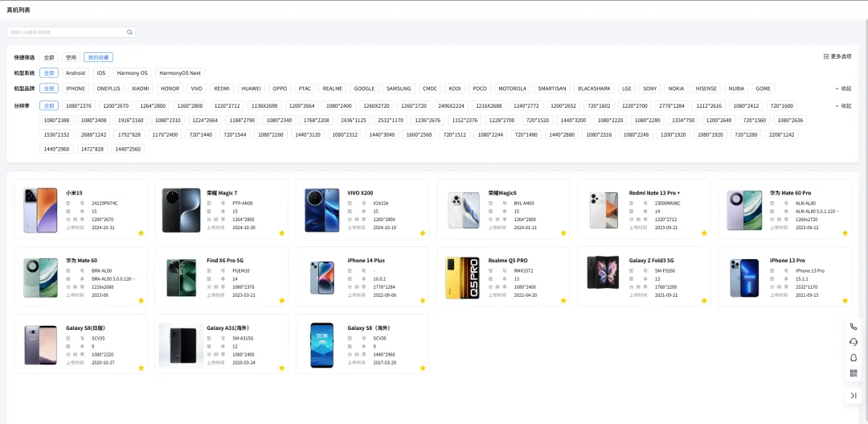Select resolution 1080*2376
Image resolution: width=868 pixels, height=424 pixels.
[79, 105]
